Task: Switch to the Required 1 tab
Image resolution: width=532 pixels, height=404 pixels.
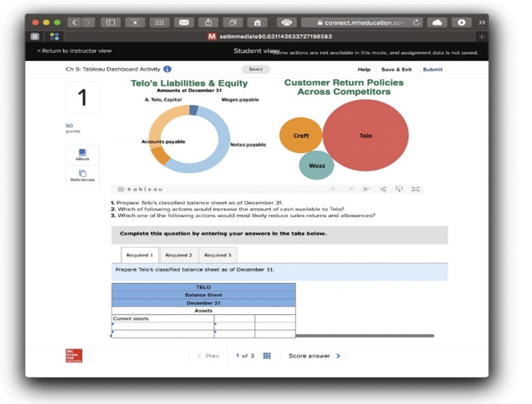Action: point(139,255)
